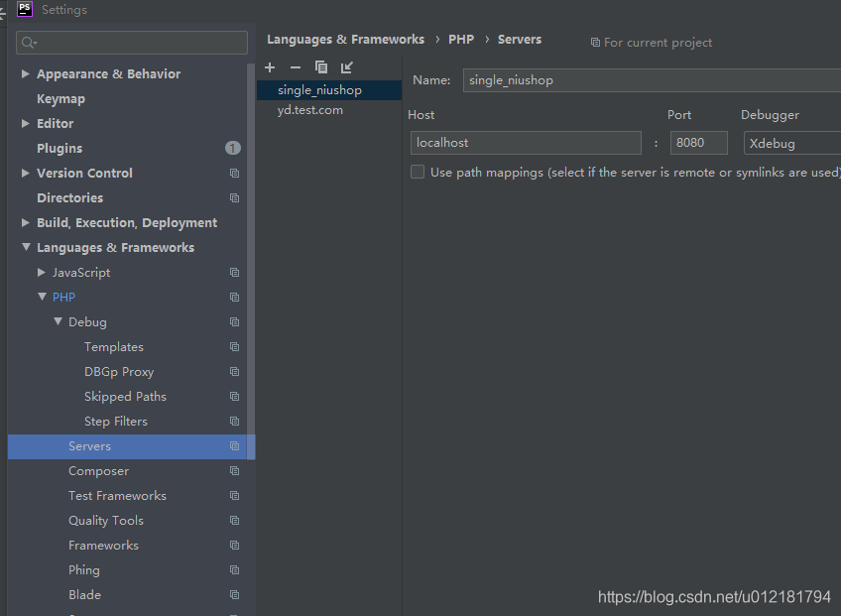Remove the selected server
Image resolution: width=841 pixels, height=616 pixels.
(295, 67)
